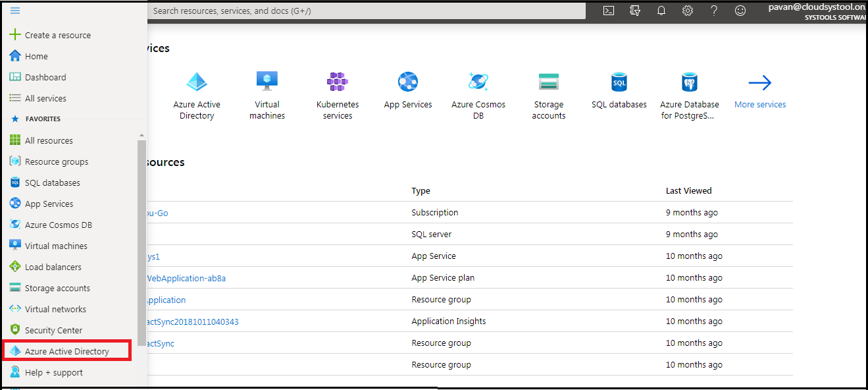Select Resource groups in the sidebar
The height and width of the screenshot is (390, 868).
49,161
